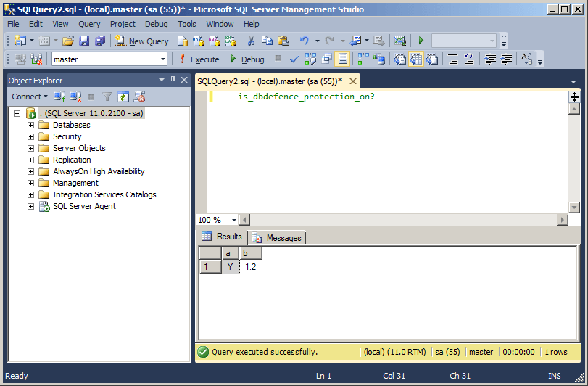Open the master database dropdown

(162, 59)
